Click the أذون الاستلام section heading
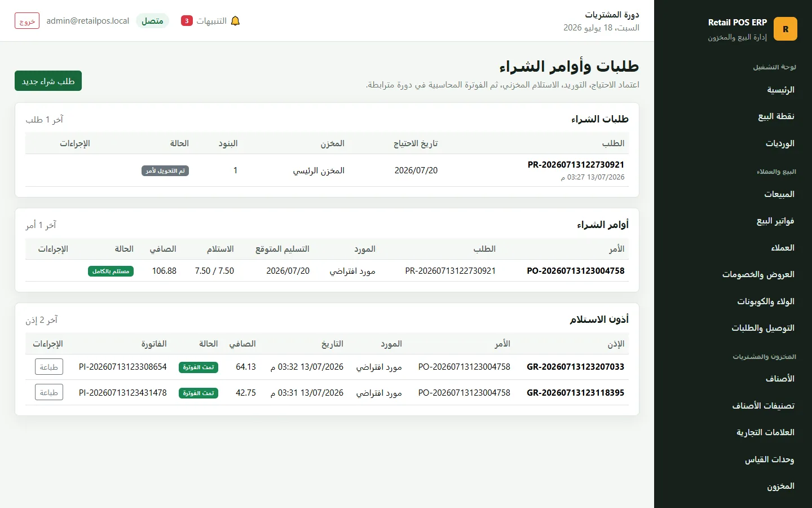Image resolution: width=812 pixels, height=508 pixels. click(599, 319)
